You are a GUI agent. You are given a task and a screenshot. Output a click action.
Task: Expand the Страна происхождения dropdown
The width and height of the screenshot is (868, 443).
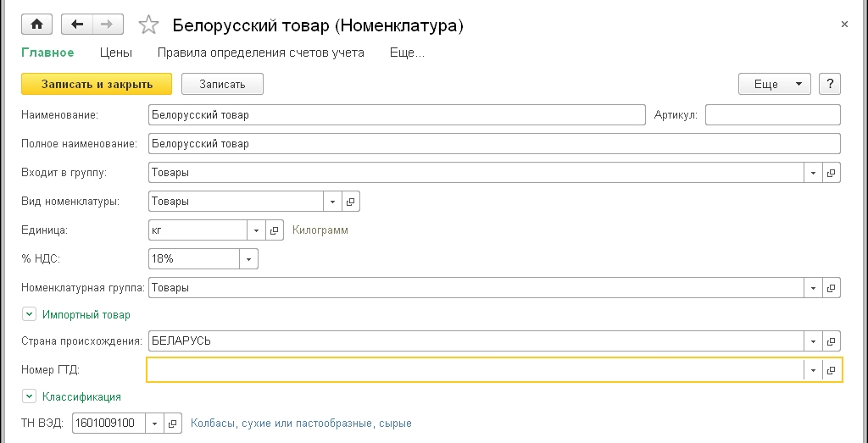tap(813, 341)
